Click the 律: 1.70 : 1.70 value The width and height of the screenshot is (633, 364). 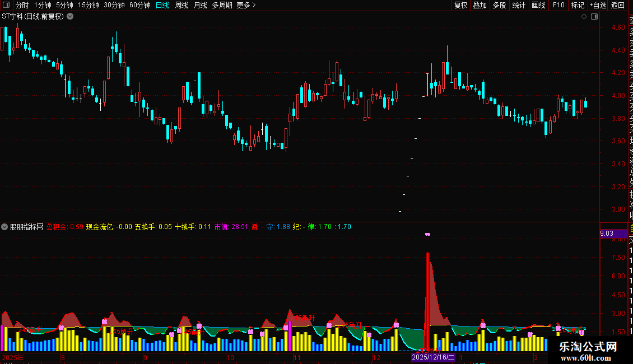pyautogui.click(x=329, y=227)
